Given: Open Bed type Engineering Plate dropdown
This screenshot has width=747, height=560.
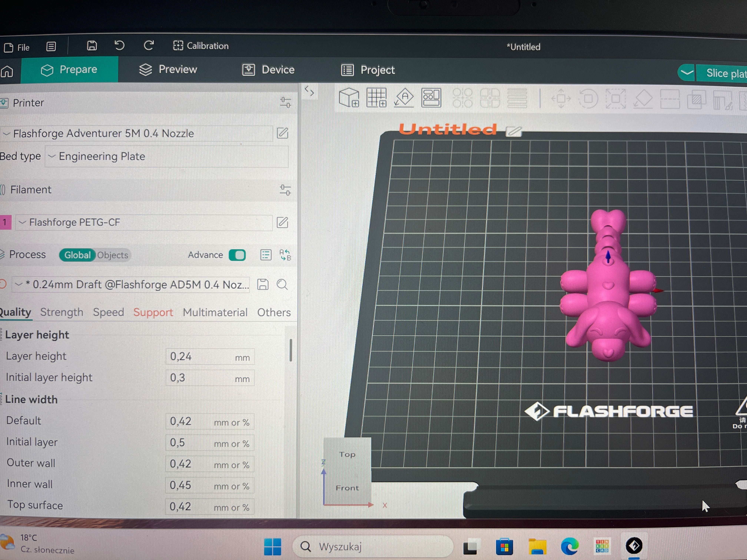Looking at the screenshot, I should coord(167,156).
